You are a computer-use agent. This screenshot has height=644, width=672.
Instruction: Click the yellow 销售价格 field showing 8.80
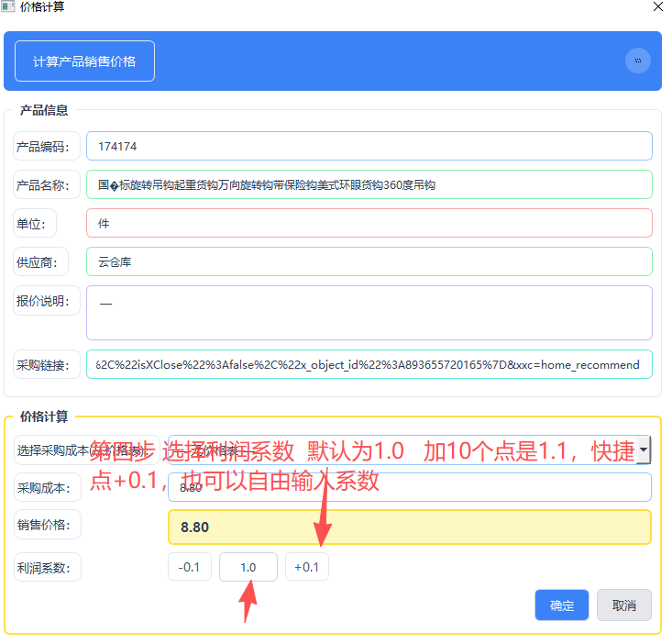point(409,527)
